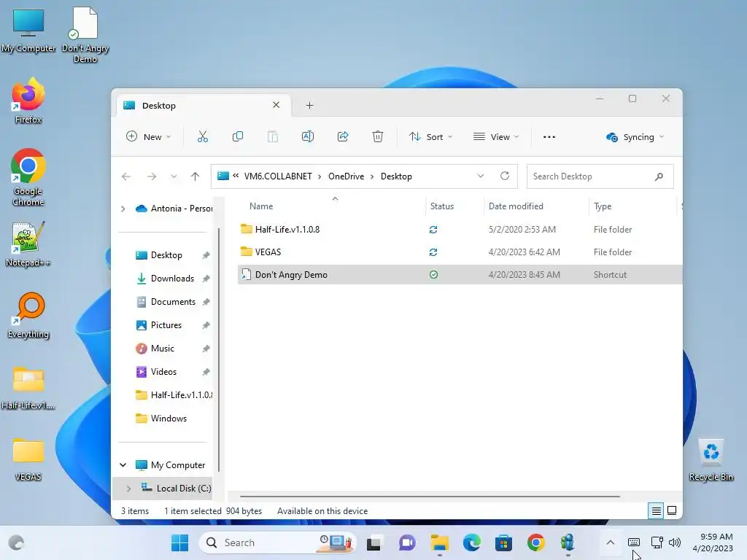Image resolution: width=747 pixels, height=560 pixels.
Task: Open Firefox desktop shortcut
Action: 28,101
